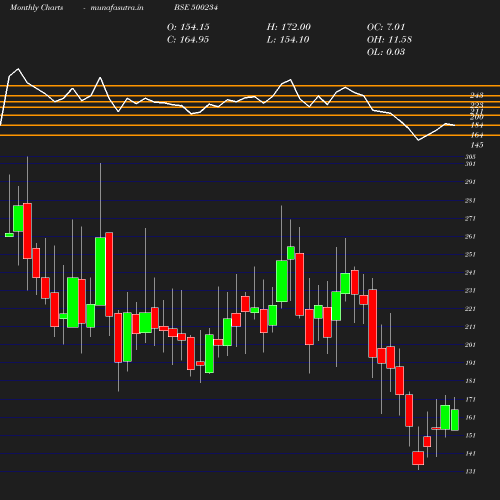Select the 305 price axis label
Image resolution: width=500 pixels, height=500 pixels.
pyautogui.click(x=470, y=157)
